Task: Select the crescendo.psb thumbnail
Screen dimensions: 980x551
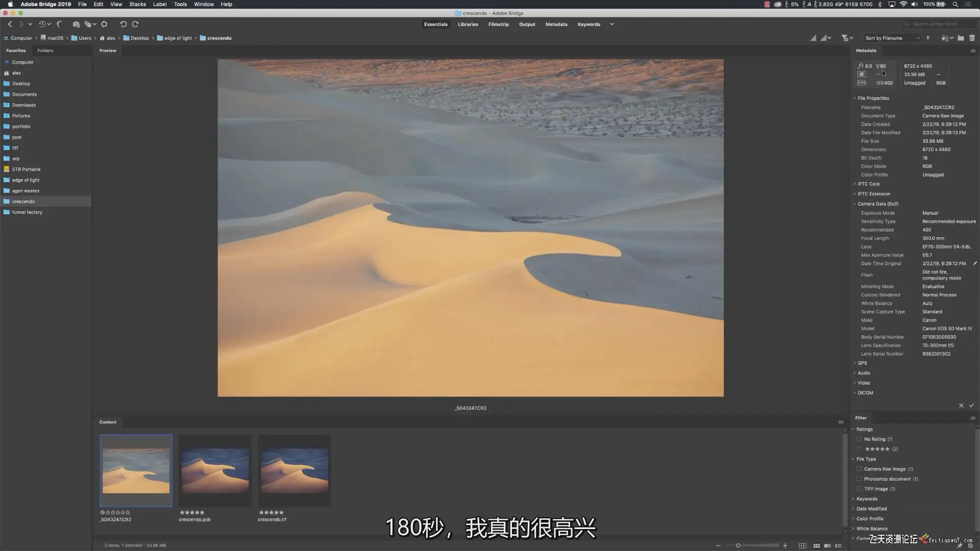Action: click(215, 470)
